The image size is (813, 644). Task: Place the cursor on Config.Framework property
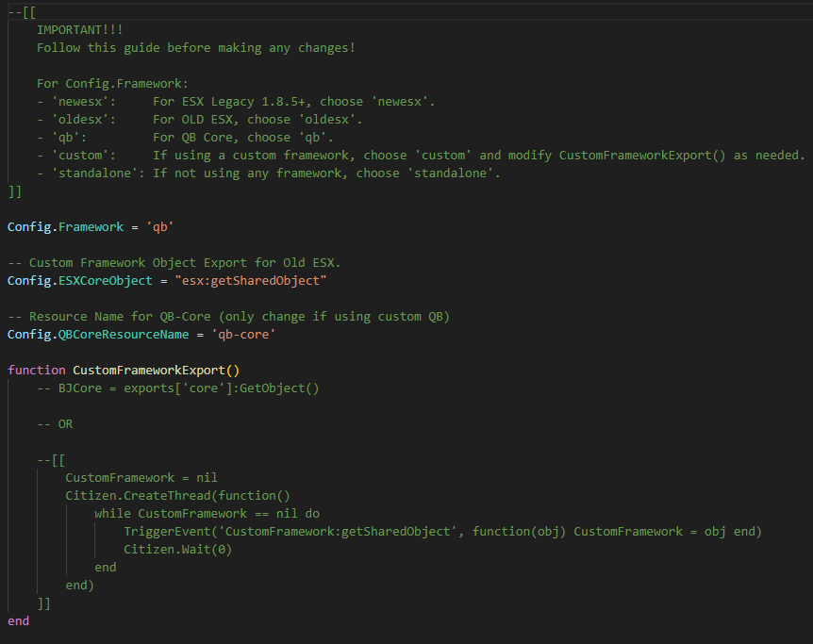pyautogui.click(x=65, y=227)
